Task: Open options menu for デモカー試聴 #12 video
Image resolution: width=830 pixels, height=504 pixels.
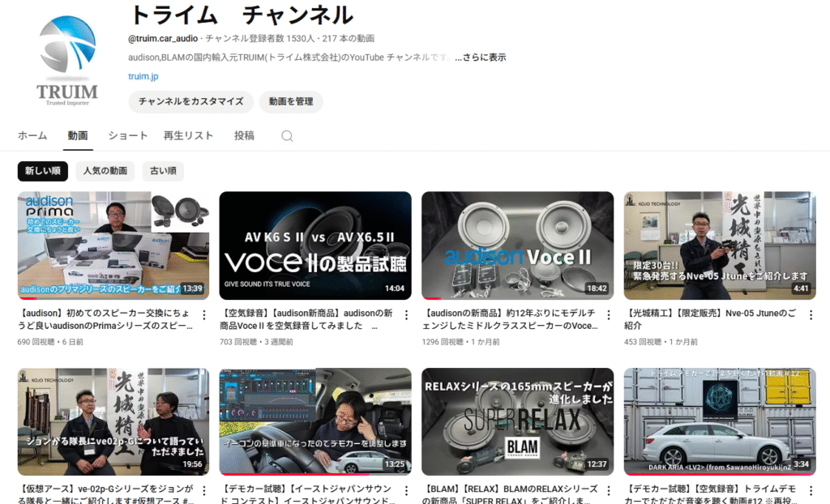Action: click(811, 491)
